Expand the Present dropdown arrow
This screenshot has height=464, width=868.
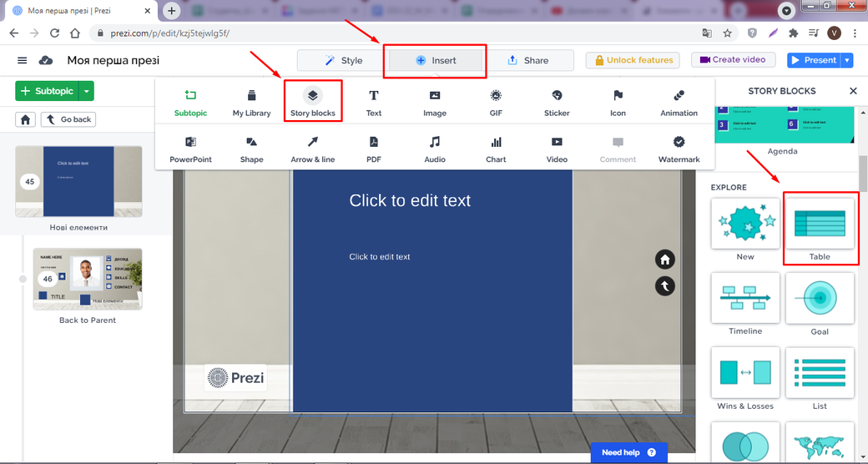pyautogui.click(x=847, y=60)
